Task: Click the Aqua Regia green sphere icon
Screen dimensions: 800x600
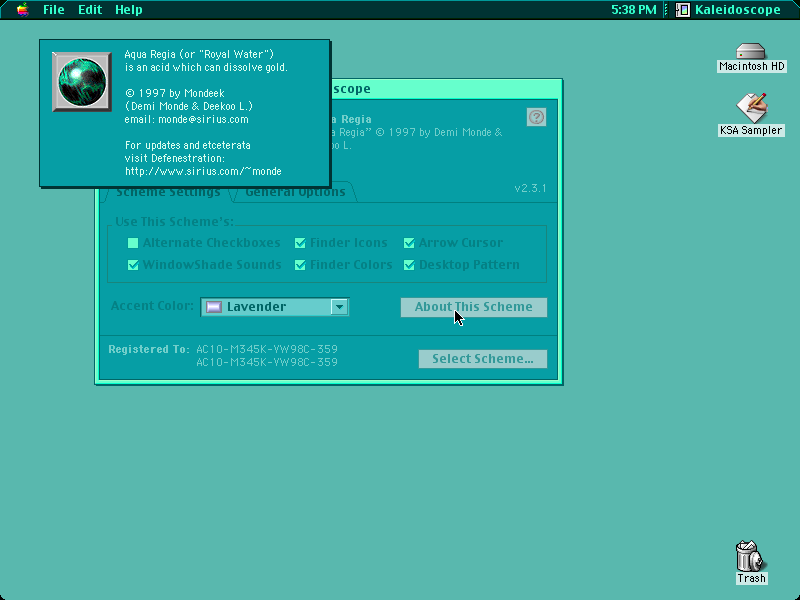Action: tap(82, 82)
